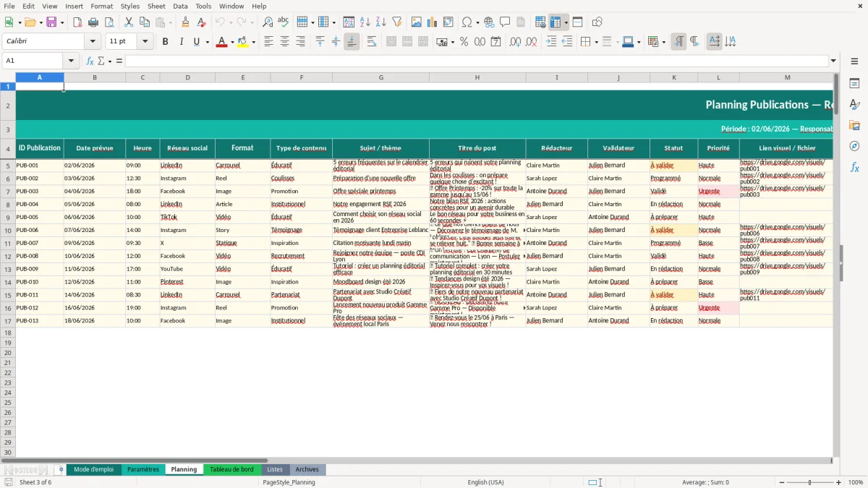Open the Format menu
This screenshot has width=868, height=488.
tap(101, 6)
